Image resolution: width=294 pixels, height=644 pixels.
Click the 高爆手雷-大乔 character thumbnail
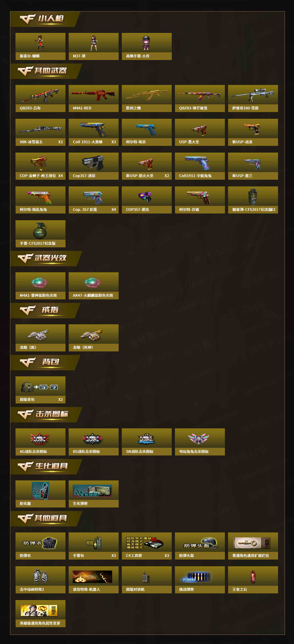point(146,43)
